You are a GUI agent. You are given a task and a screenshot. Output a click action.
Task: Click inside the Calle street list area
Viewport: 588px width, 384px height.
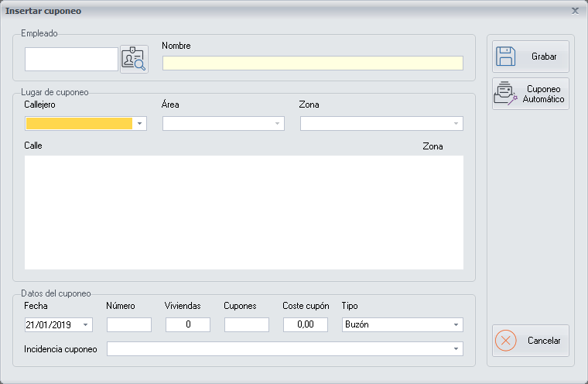point(244,213)
